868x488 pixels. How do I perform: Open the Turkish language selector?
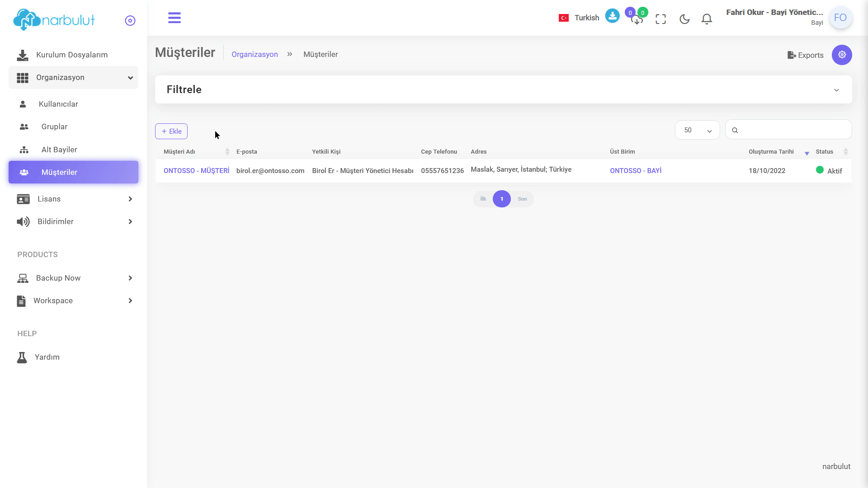(x=579, y=18)
